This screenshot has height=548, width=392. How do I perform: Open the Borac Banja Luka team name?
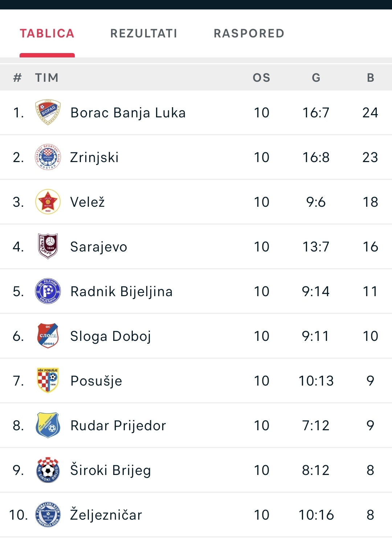coord(128,113)
